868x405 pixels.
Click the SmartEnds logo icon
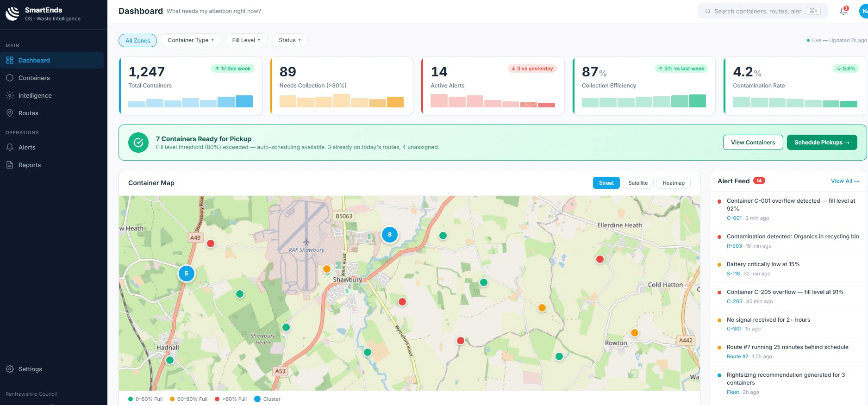click(x=12, y=13)
